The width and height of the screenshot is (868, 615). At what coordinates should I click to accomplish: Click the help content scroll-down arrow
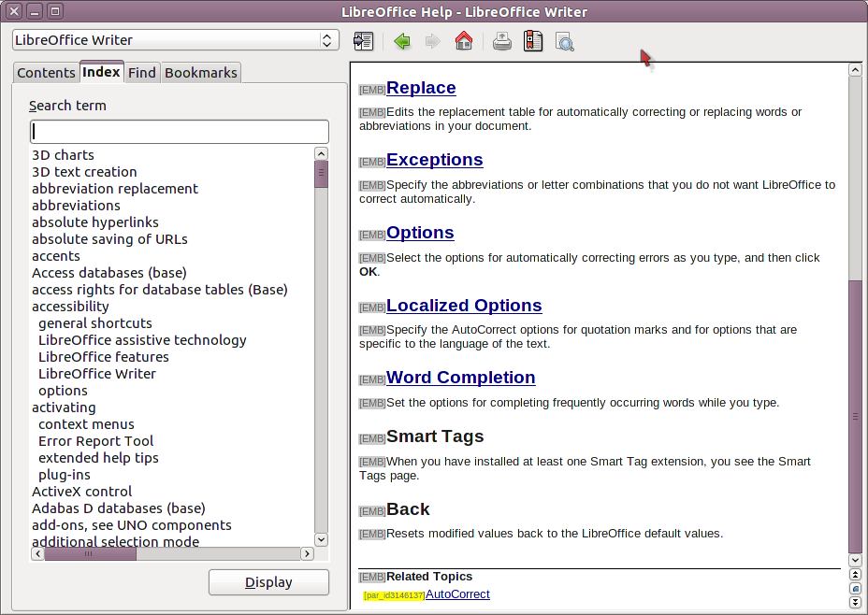[855, 560]
